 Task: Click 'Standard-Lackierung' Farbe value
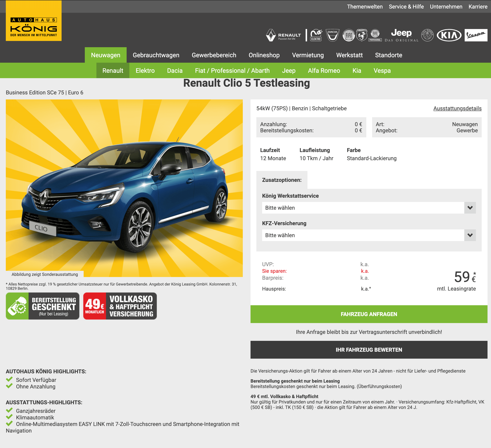371,158
